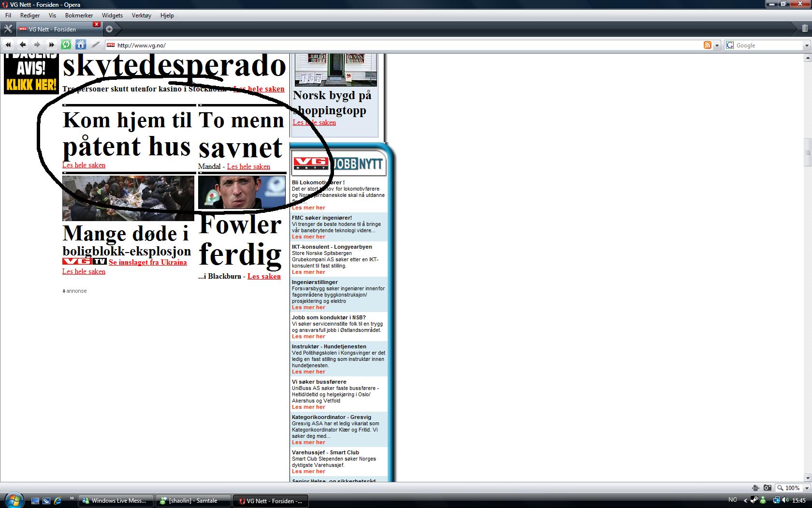Screen dimensions: 812x508
Task: Click Les mer her under Kategorikoordinator Gresvig
Action: point(308,443)
